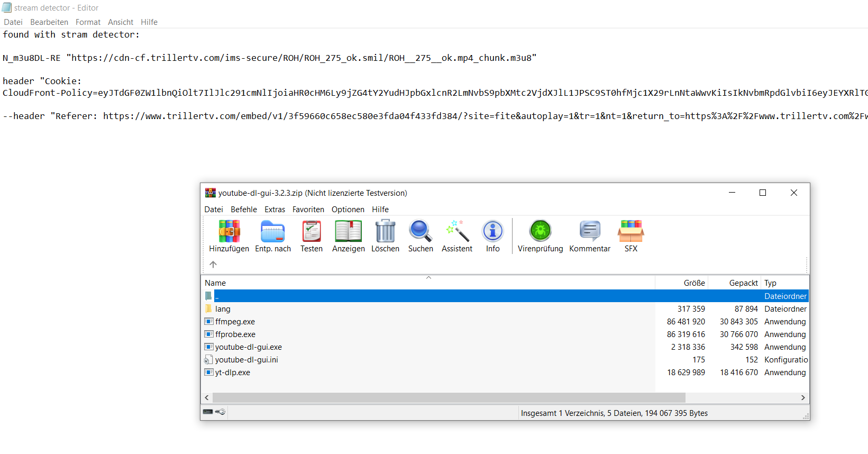Image resolution: width=868 pixels, height=454 pixels.
Task: Open the Editor Format menu
Action: 88,22
